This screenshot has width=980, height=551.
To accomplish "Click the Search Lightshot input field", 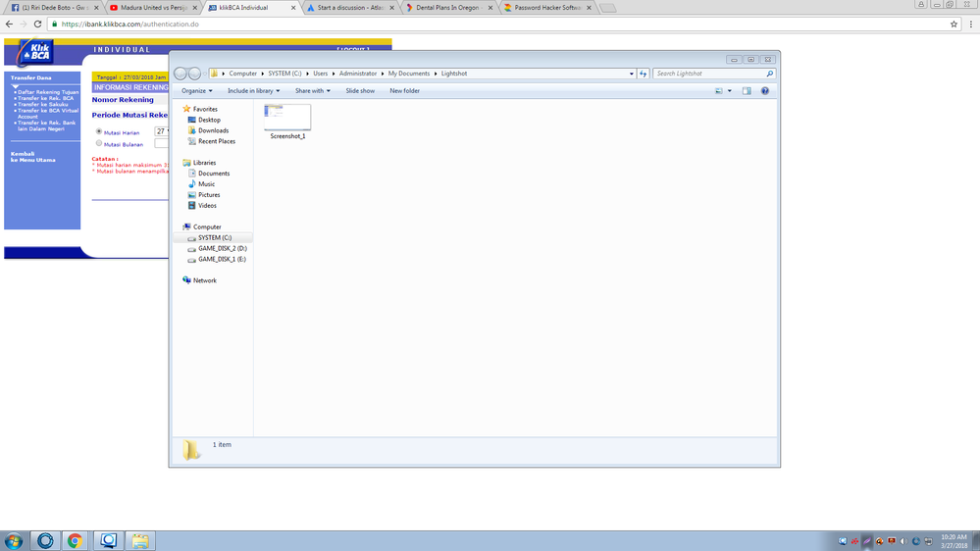I will pos(709,74).
